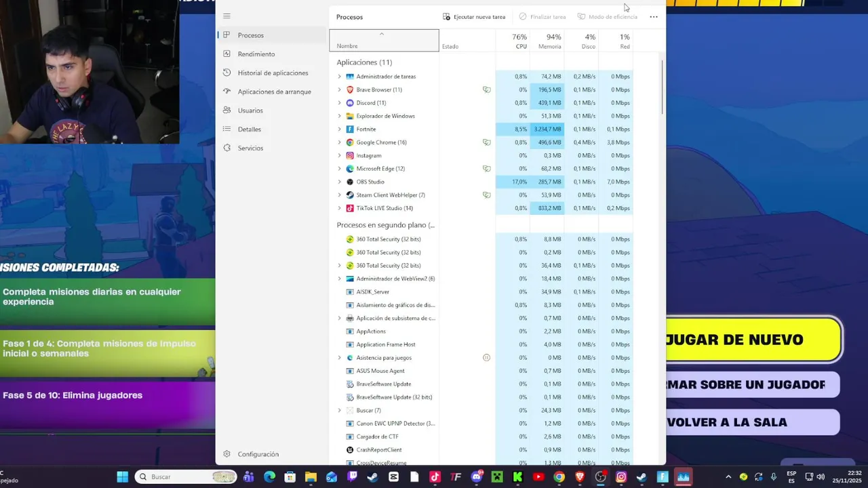Click Modo de eficiencia button
The width and height of the screenshot is (868, 488).
608,17
